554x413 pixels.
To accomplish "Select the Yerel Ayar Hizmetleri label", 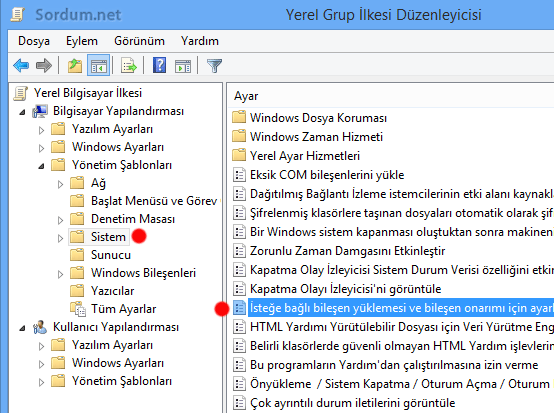I will (x=305, y=156).
